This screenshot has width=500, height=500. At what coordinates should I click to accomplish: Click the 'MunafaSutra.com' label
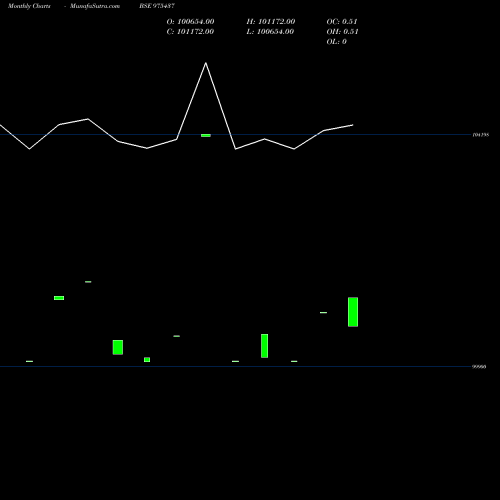95,6
